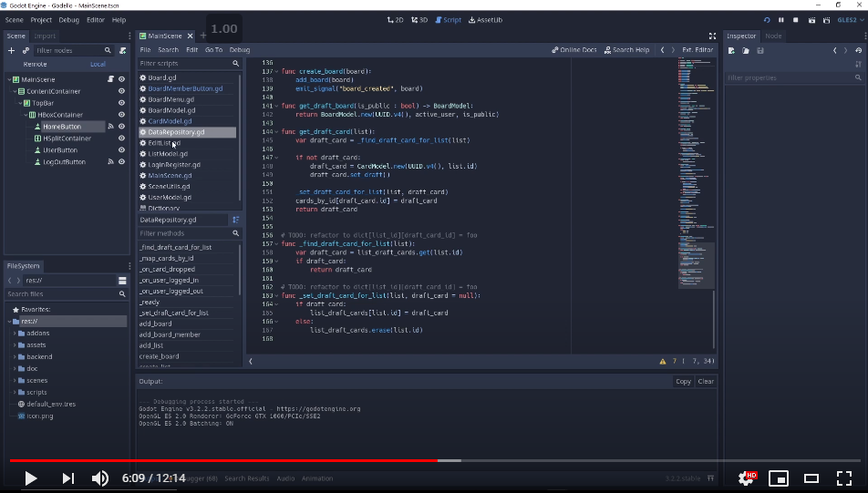Screen dimensions: 868x493
Task: Save resource icon in Inspector
Action: pos(760,50)
